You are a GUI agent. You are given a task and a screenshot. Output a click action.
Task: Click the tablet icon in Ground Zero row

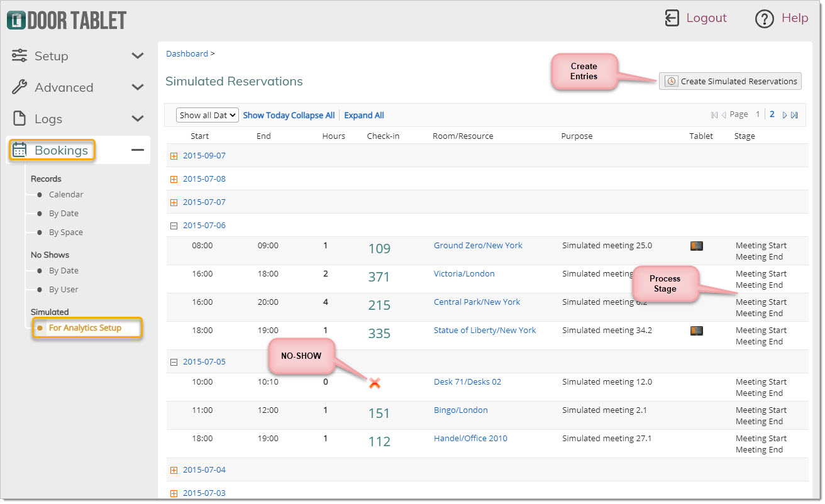click(x=696, y=246)
